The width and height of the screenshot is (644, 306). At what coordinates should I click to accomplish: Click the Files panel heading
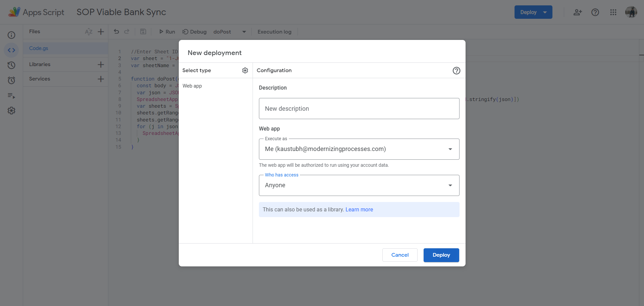[35, 32]
